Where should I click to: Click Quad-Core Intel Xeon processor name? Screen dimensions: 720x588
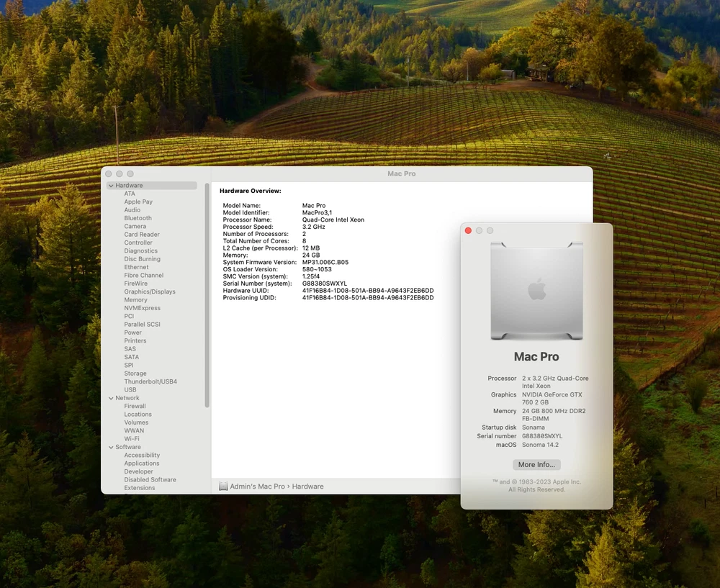click(333, 220)
